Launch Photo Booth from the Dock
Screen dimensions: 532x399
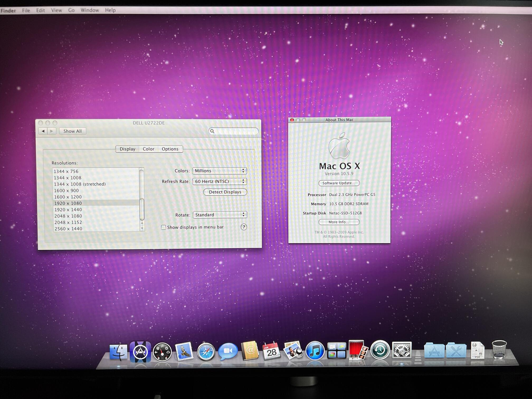358,350
